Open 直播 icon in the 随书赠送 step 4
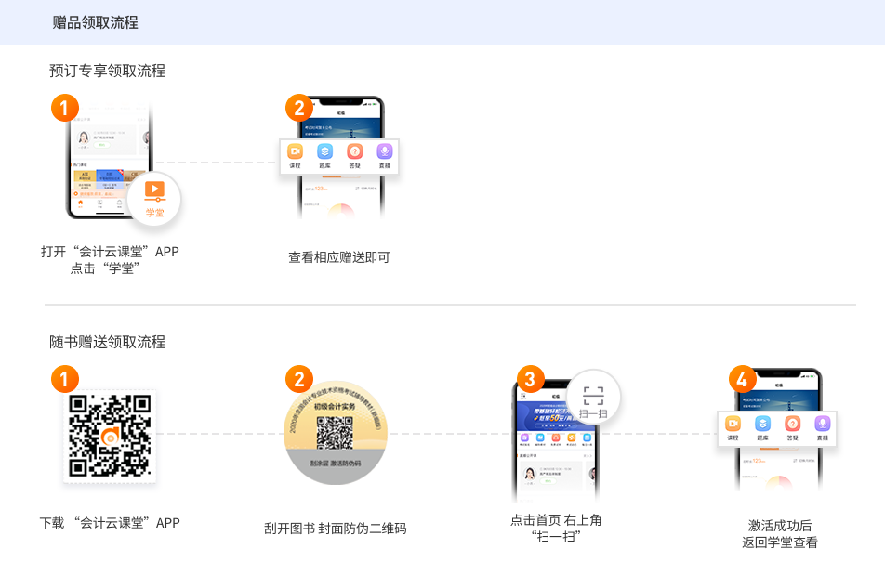This screenshot has height=588, width=885. (822, 425)
